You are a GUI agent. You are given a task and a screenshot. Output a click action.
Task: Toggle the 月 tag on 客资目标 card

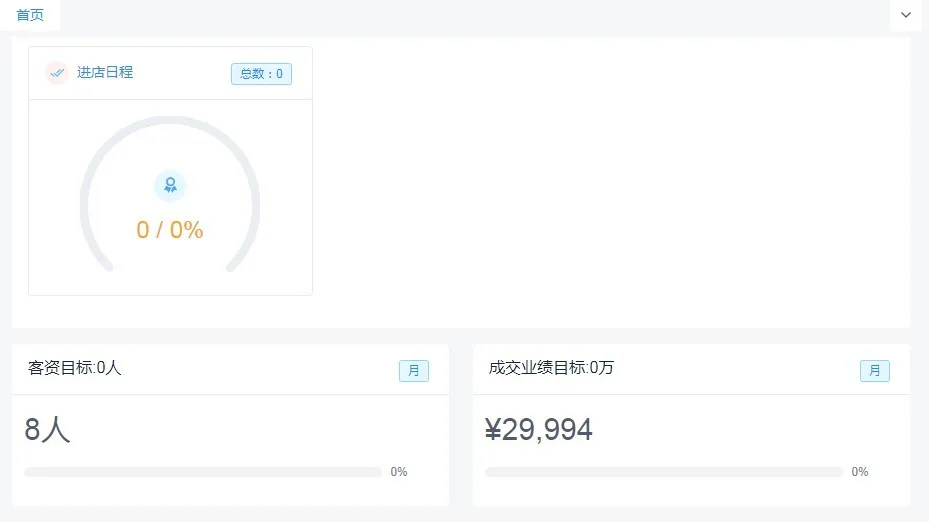tap(414, 371)
